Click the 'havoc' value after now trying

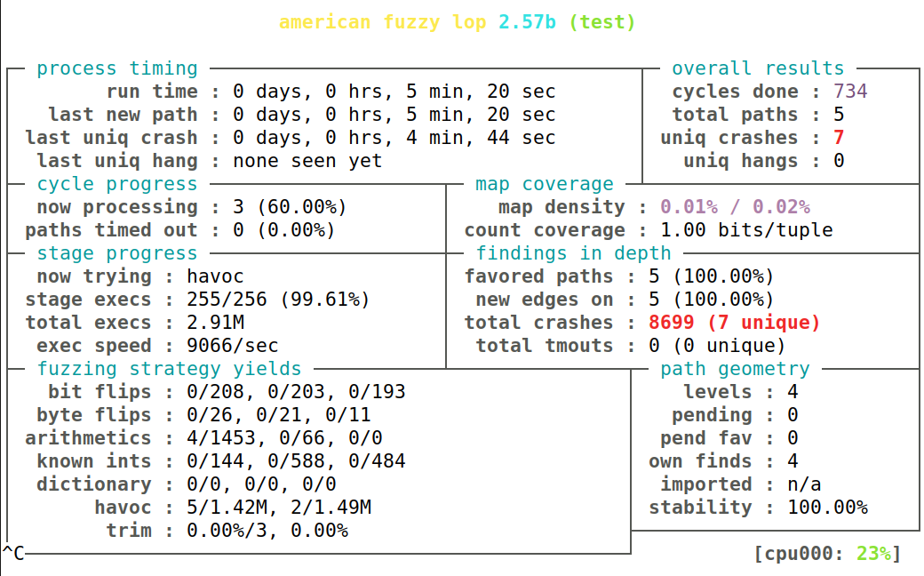[x=215, y=276]
